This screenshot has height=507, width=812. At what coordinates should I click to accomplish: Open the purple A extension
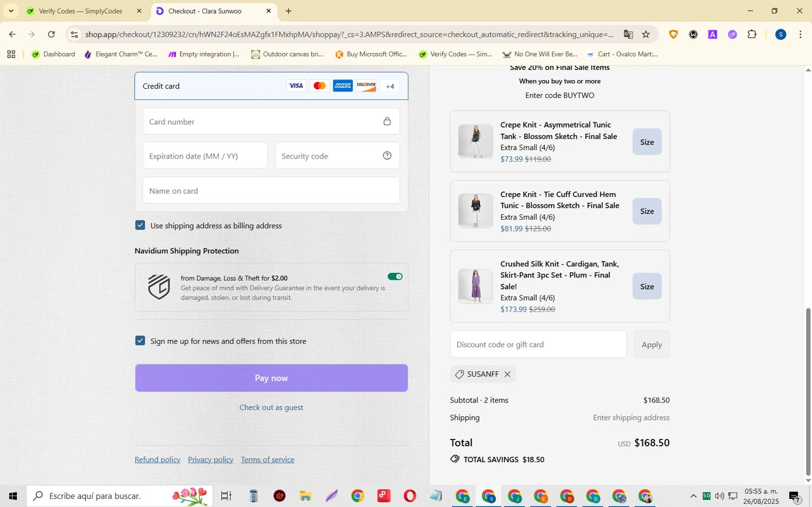pyautogui.click(x=713, y=35)
